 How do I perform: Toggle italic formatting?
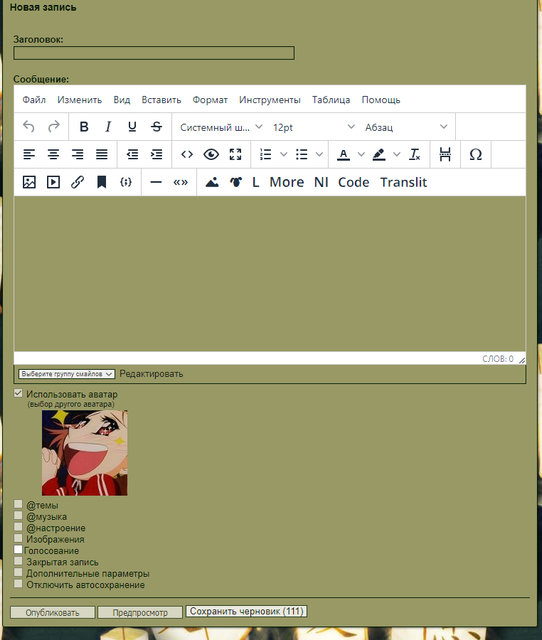click(x=108, y=127)
